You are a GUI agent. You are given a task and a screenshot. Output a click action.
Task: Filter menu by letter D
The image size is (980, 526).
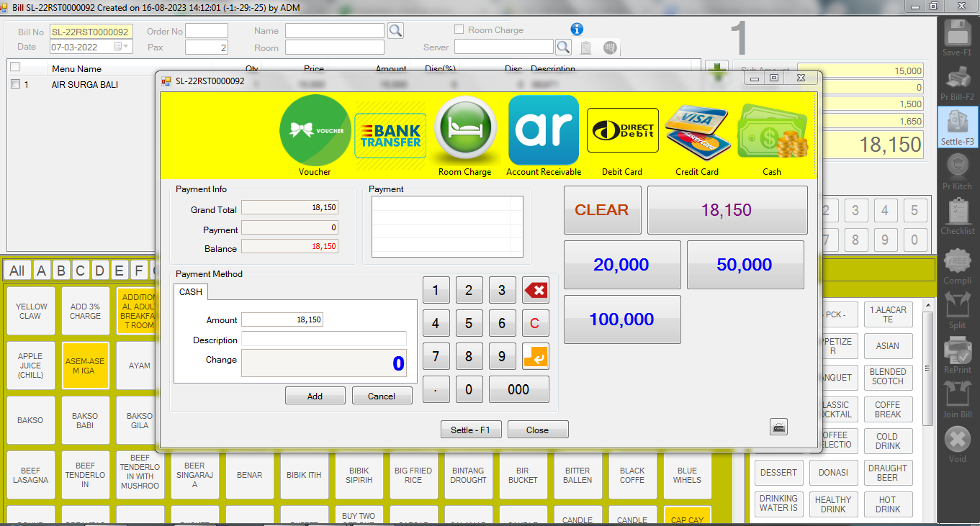point(100,271)
